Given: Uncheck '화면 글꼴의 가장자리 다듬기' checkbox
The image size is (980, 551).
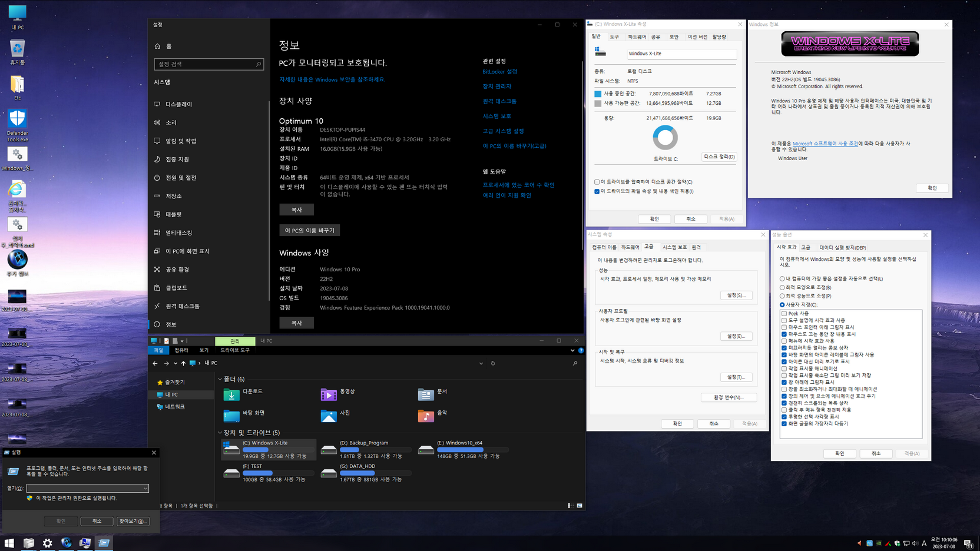Looking at the screenshot, I should (784, 424).
